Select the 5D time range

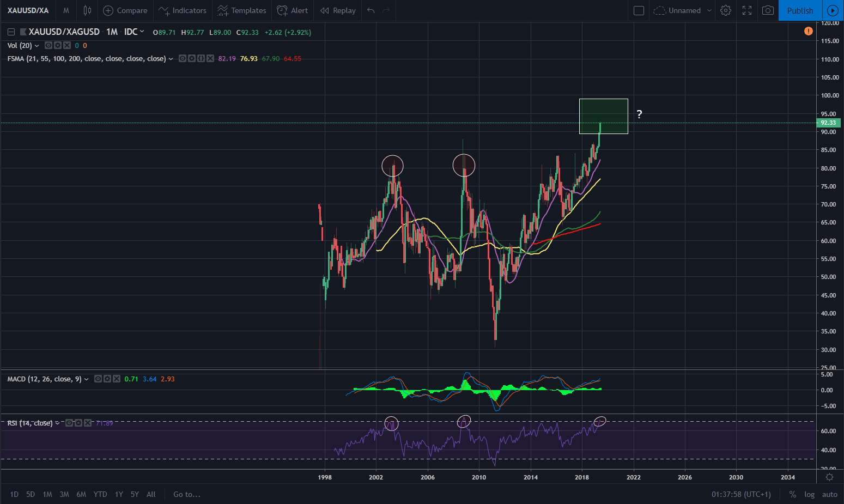pyautogui.click(x=31, y=494)
